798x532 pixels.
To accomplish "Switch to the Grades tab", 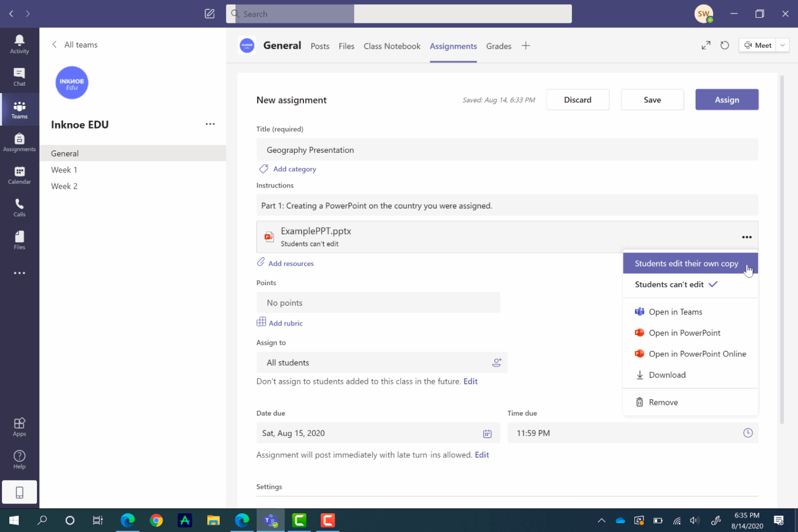I will tap(498, 46).
